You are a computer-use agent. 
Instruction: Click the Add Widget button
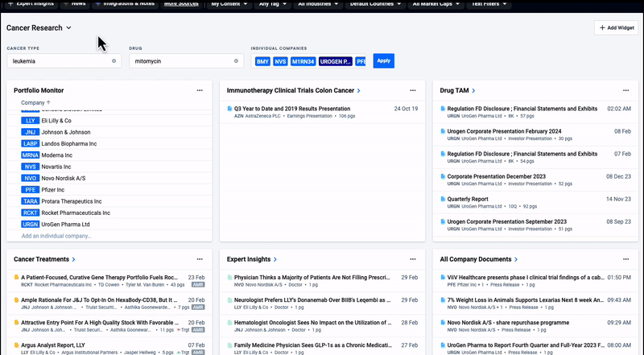[616, 28]
